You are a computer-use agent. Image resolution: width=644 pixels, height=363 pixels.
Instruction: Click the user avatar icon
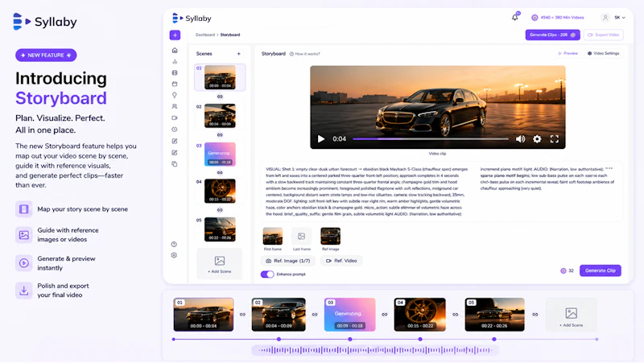pos(605,18)
